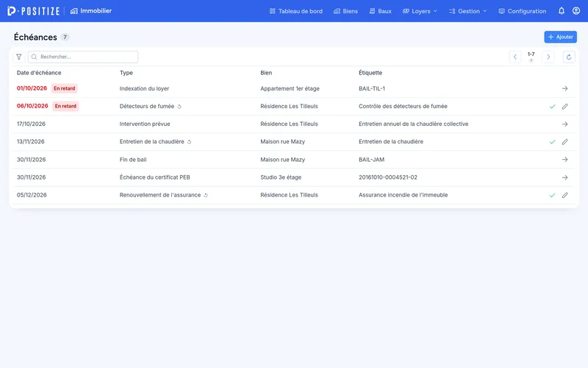The height and width of the screenshot is (368, 588).
Task: Click date 13/11/2026
Action: 31,141
